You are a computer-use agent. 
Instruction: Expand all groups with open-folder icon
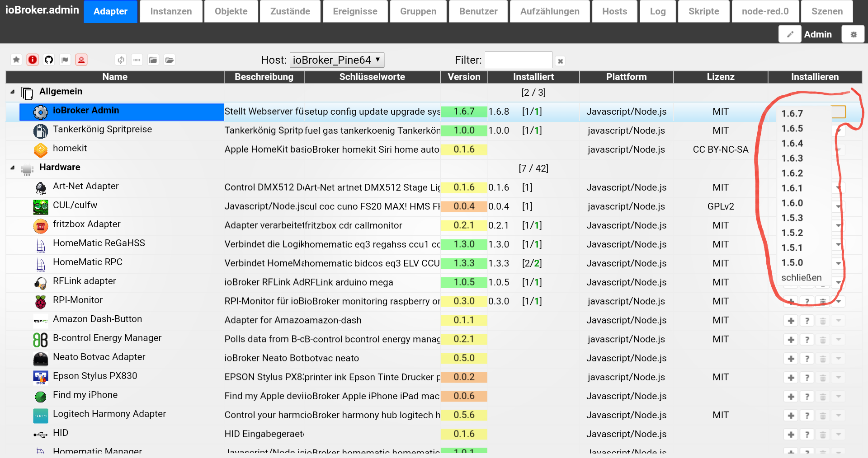(x=170, y=60)
